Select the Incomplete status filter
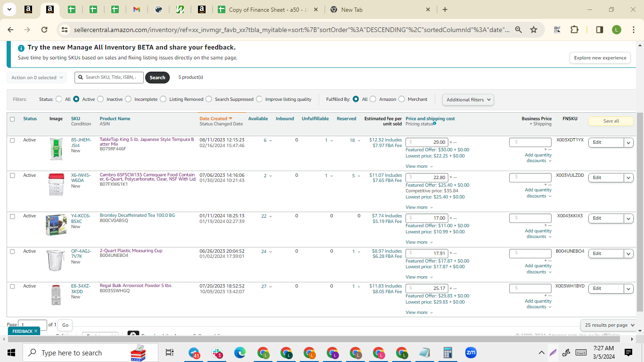644x362 pixels. pyautogui.click(x=128, y=99)
